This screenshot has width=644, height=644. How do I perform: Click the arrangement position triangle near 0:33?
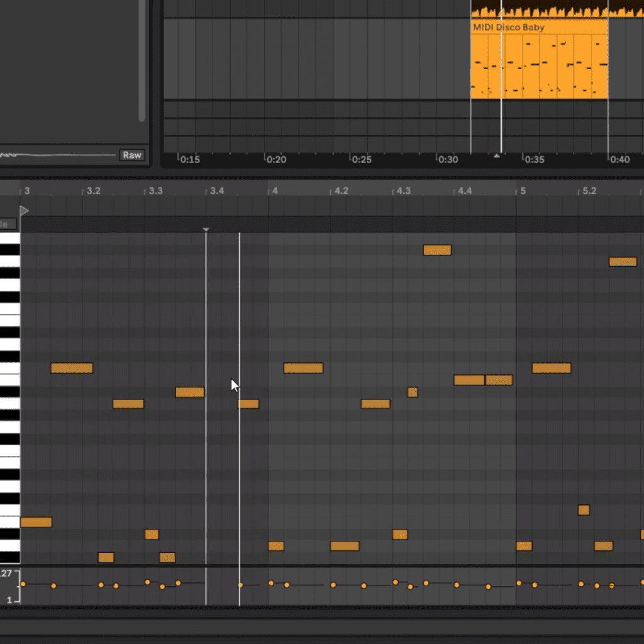497,156
